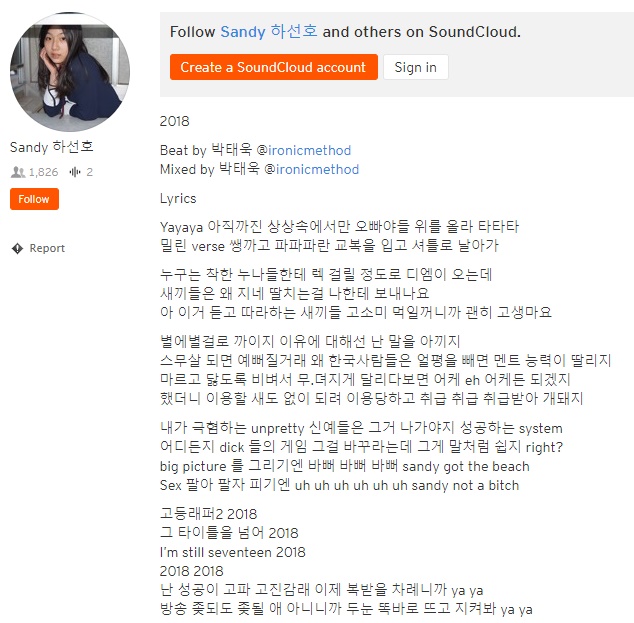The image size is (634, 623).
Task: Click the tracks waveform icon
Action: (x=75, y=172)
